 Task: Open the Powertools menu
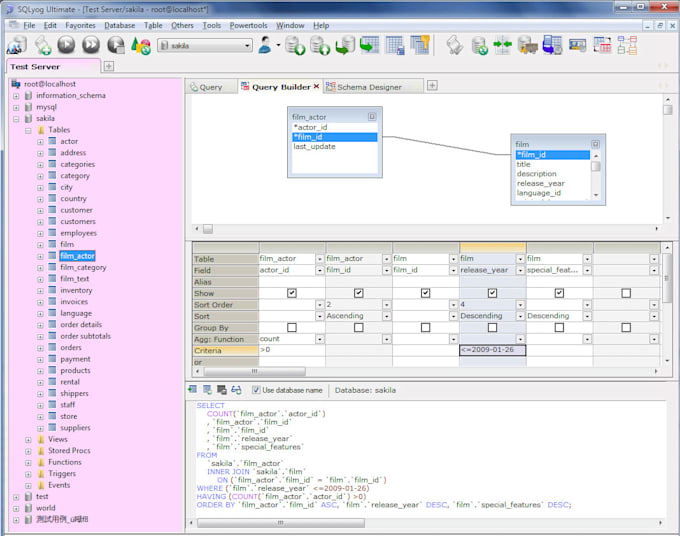click(248, 25)
